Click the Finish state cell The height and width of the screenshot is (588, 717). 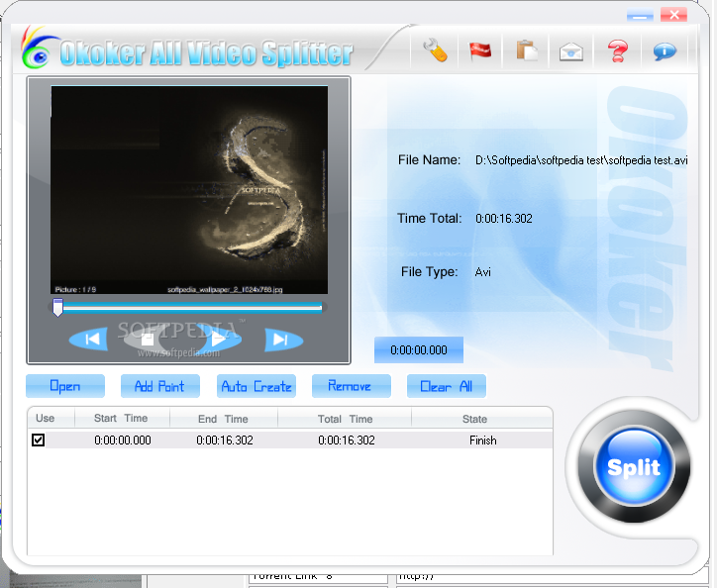click(483, 441)
